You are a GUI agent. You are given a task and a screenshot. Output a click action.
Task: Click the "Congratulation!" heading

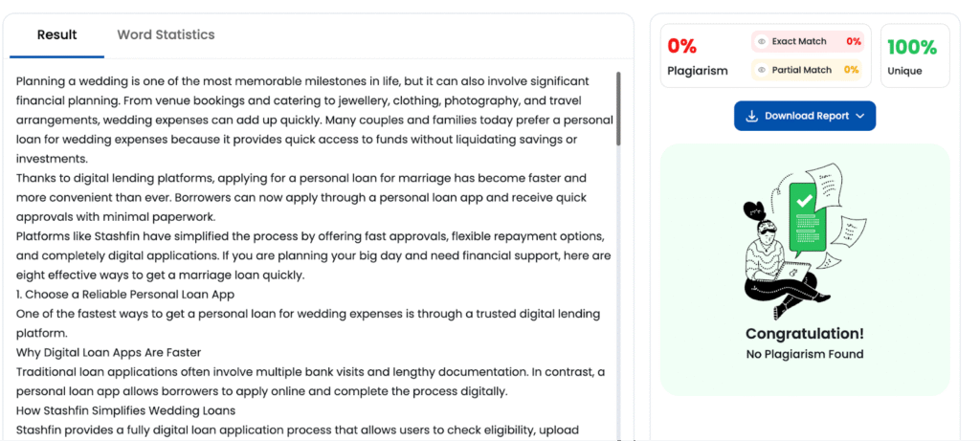pyautogui.click(x=805, y=334)
